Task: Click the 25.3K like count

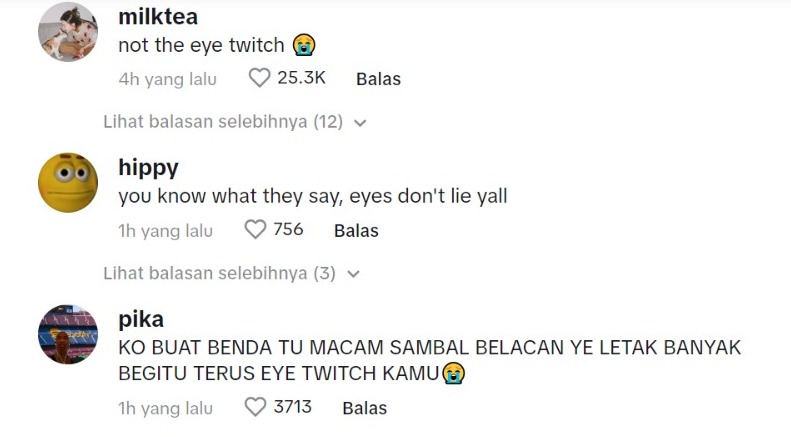Action: pyautogui.click(x=301, y=78)
